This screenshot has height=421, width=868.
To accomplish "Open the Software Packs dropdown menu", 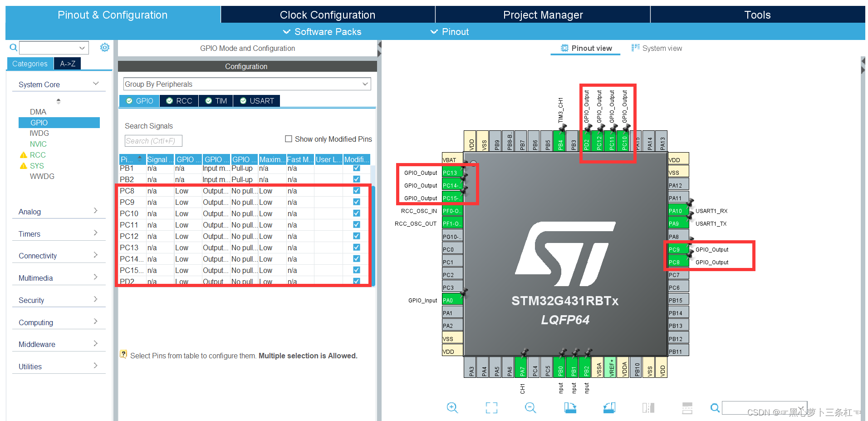I will tap(322, 32).
